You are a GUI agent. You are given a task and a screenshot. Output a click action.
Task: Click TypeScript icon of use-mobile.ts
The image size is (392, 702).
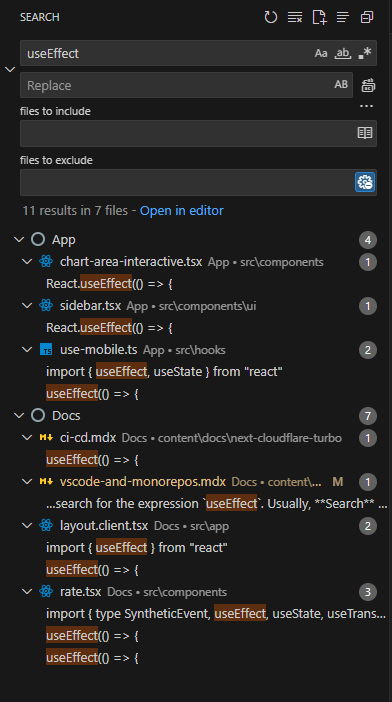pos(46,350)
